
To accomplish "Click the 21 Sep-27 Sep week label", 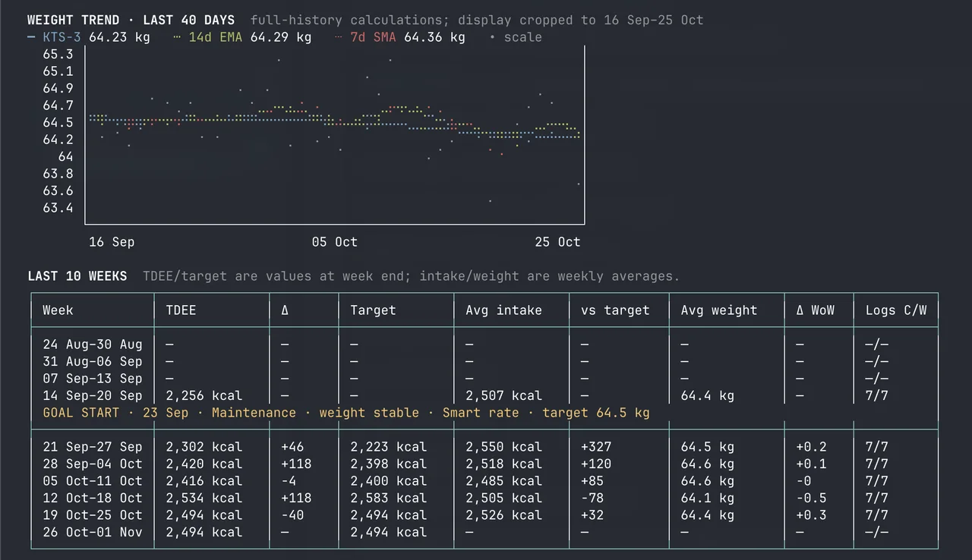I will (x=93, y=447).
